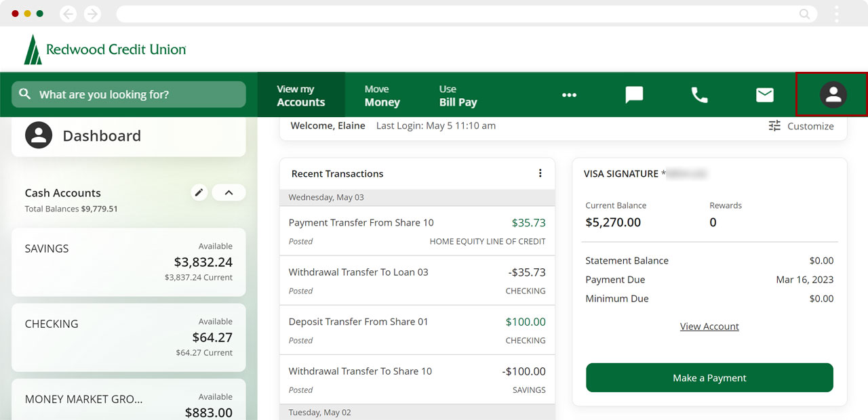Click the HOME EQUITY LINE OF CREDIT label
The image size is (868, 420).
[x=488, y=241]
